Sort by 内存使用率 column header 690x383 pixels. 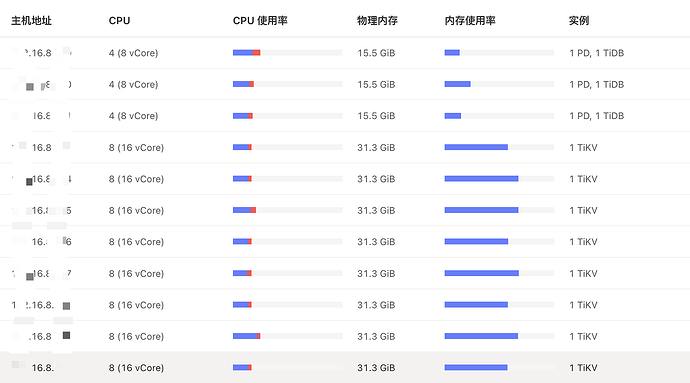tap(470, 21)
